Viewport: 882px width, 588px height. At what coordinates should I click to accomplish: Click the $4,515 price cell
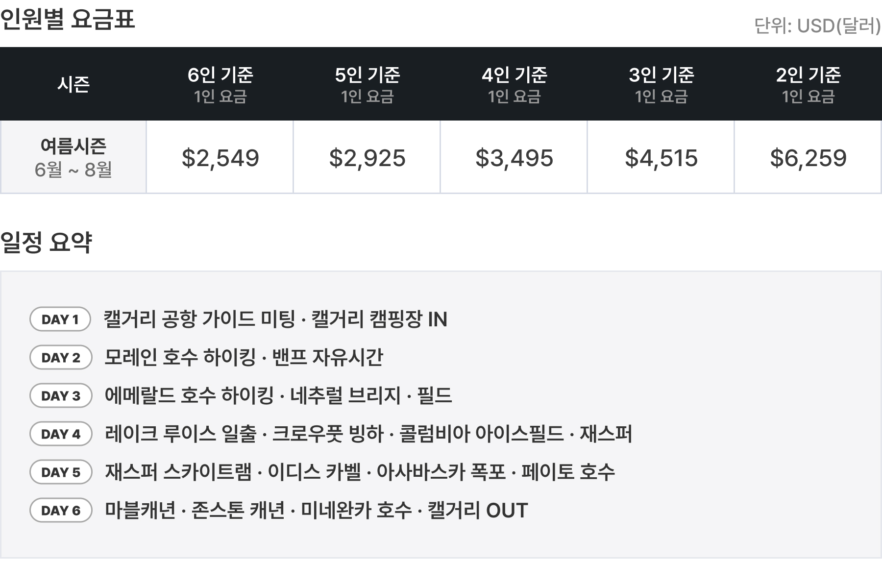[x=661, y=158]
